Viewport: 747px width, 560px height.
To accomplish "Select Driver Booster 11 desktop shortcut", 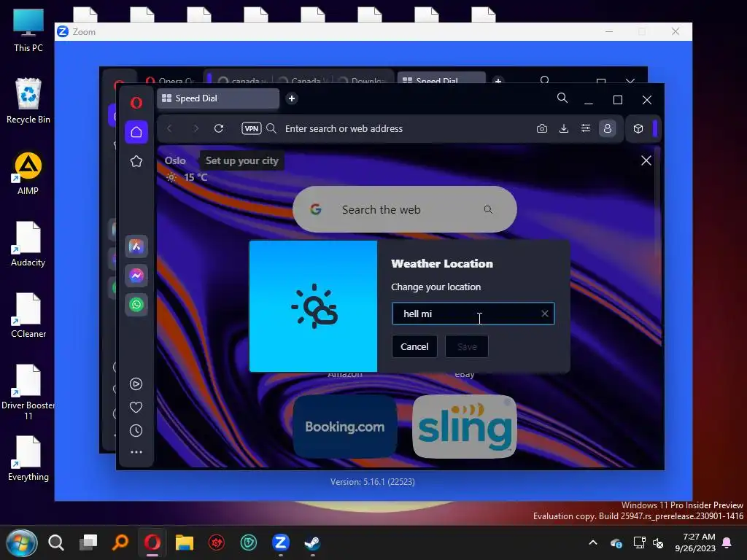I will pyautogui.click(x=28, y=392).
